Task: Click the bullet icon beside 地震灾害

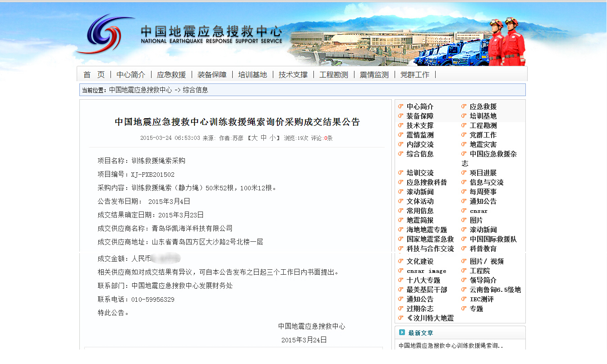Action: pos(464,144)
